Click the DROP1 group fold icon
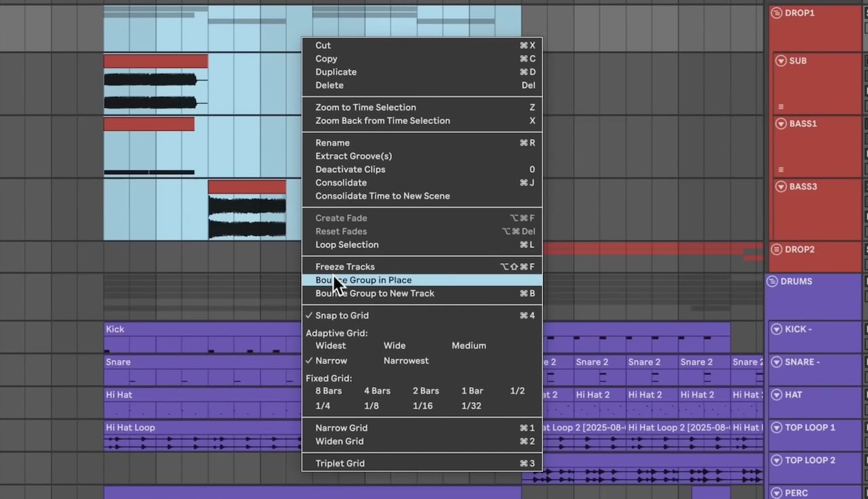Viewport: 868px width, 499px height. 776,13
